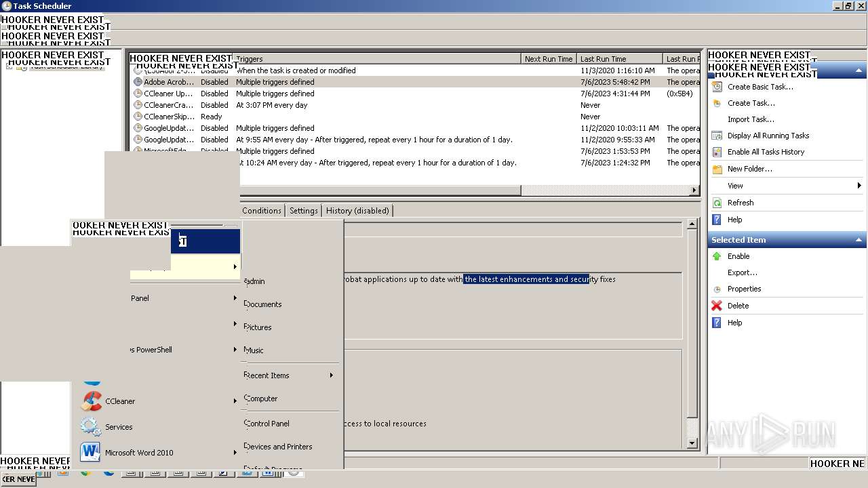Viewport: 868px width, 488px height.
Task: Click the Export... action
Action: [x=743, y=272]
